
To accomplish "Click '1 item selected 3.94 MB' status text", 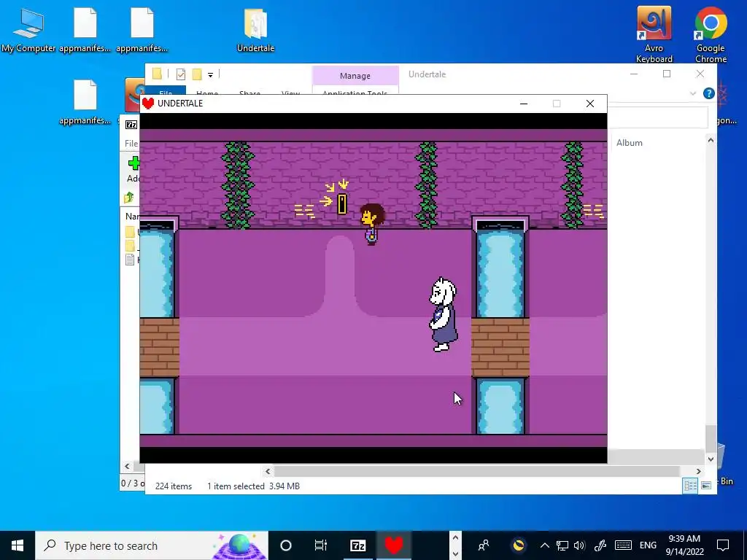I will [253, 486].
